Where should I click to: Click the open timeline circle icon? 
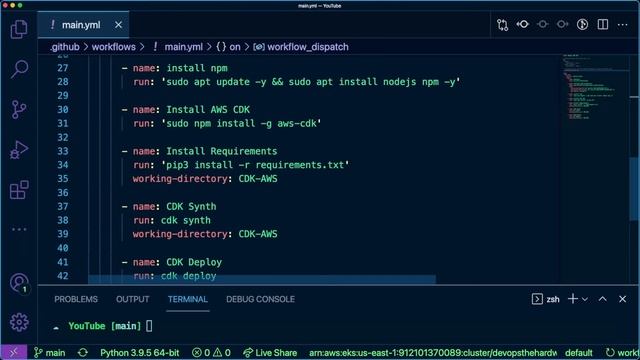[582, 24]
